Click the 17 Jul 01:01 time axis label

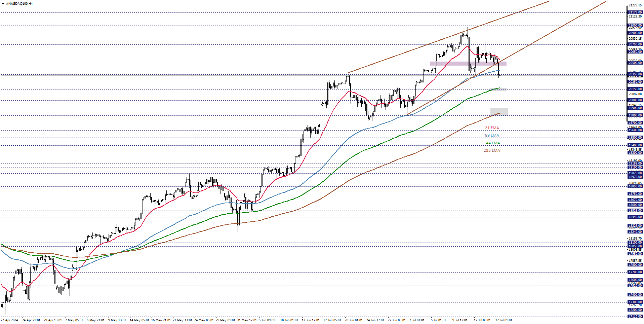click(x=504, y=320)
